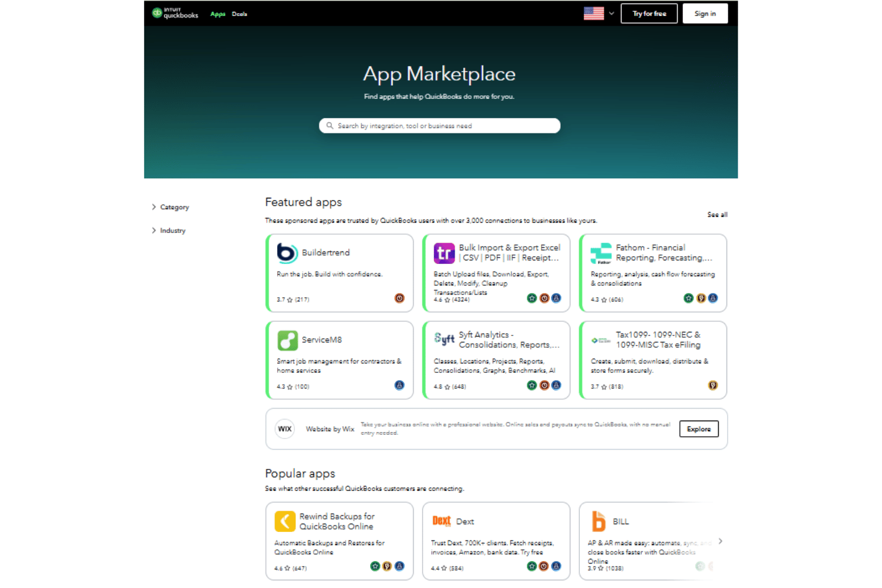Open the Tax1099 app logo

(601, 340)
